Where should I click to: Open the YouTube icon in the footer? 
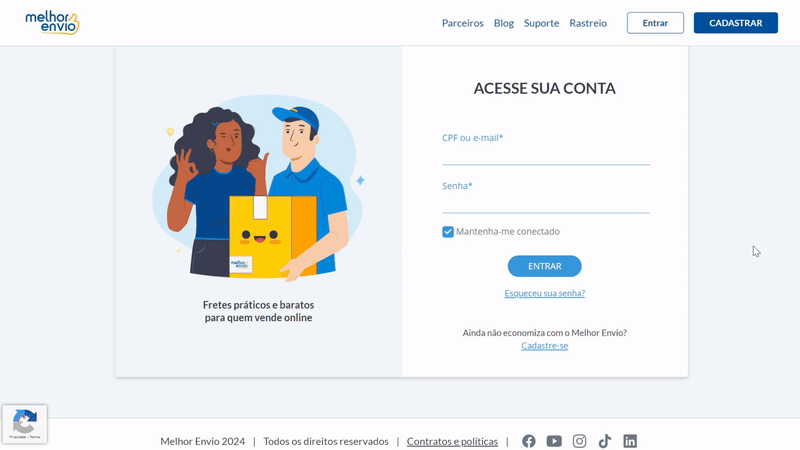coord(554,441)
